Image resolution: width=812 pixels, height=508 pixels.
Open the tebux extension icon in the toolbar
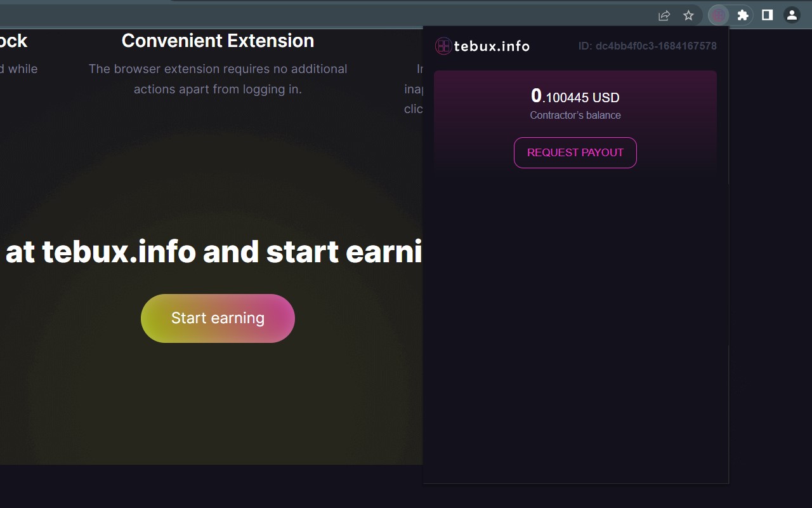(x=718, y=15)
